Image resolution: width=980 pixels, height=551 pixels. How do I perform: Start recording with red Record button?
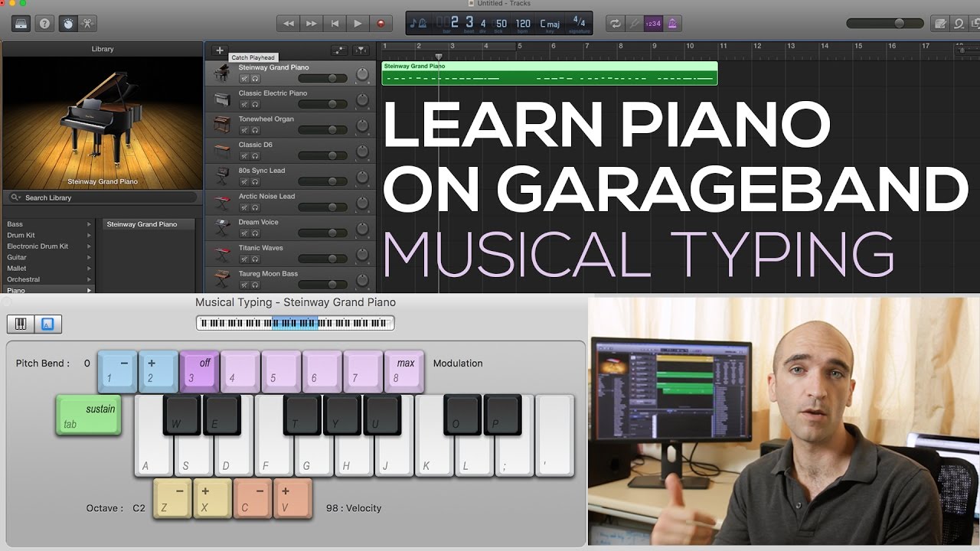pyautogui.click(x=381, y=24)
